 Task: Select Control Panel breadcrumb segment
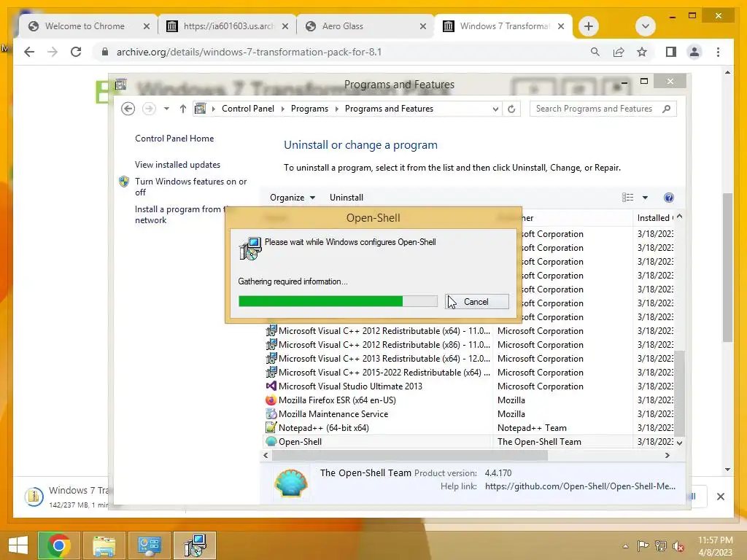pos(248,109)
